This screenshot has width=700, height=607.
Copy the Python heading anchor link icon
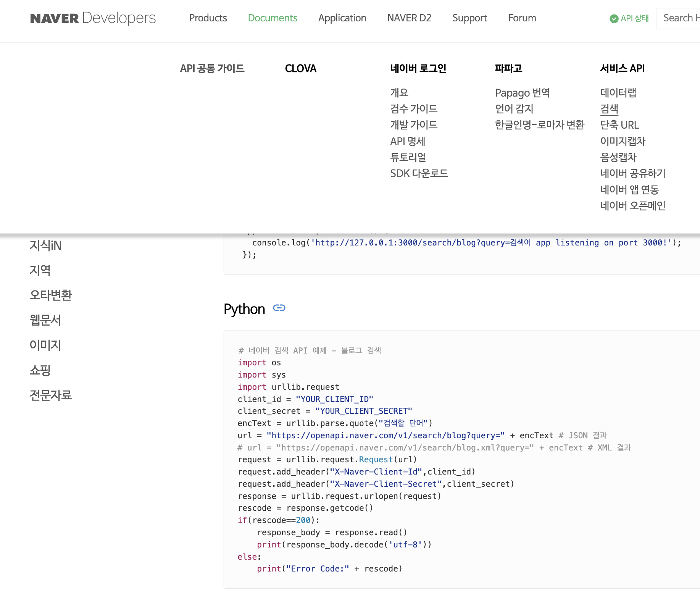(x=279, y=308)
